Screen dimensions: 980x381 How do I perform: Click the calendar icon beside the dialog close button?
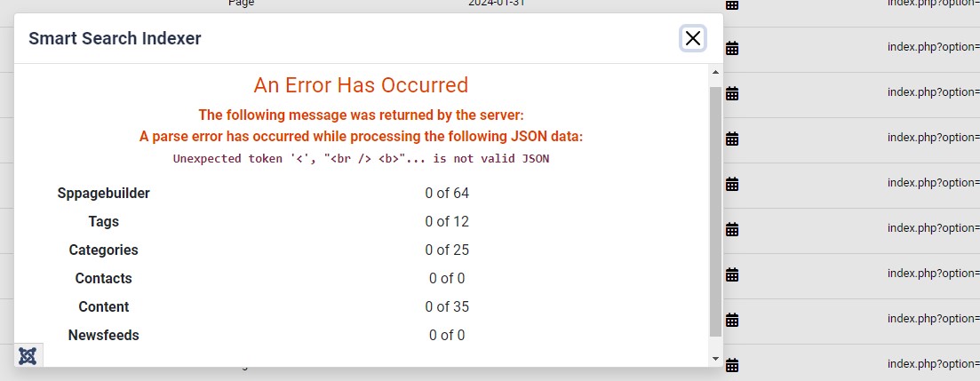click(732, 48)
